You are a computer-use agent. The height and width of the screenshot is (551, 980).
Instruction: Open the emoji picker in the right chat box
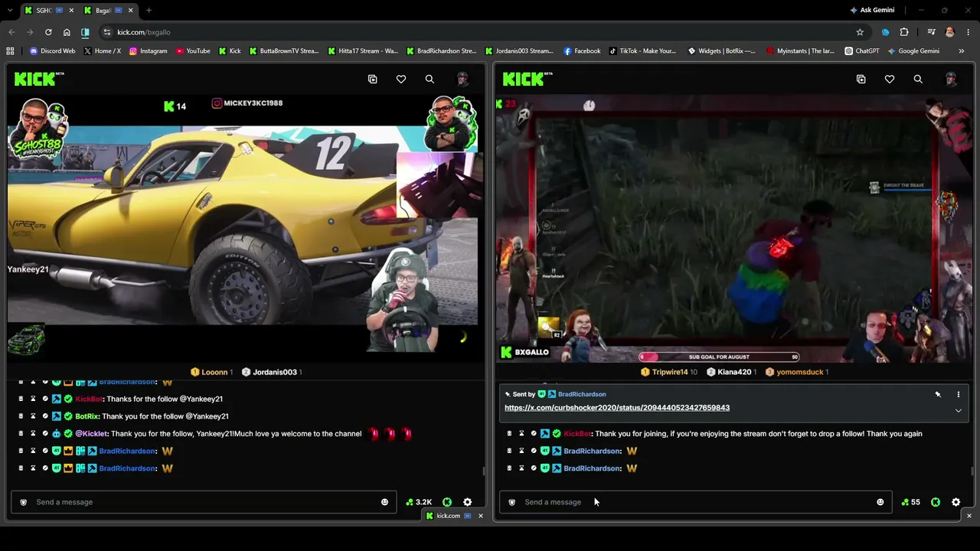click(x=880, y=502)
